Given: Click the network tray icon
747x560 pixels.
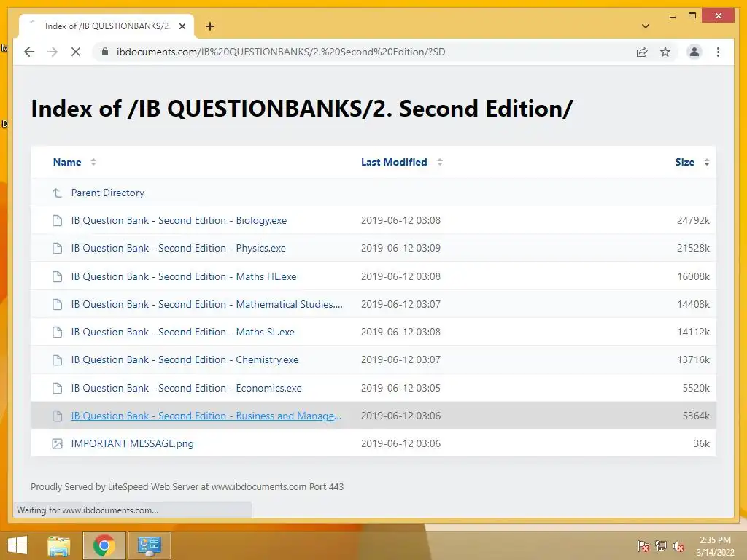Looking at the screenshot, I should [x=661, y=546].
